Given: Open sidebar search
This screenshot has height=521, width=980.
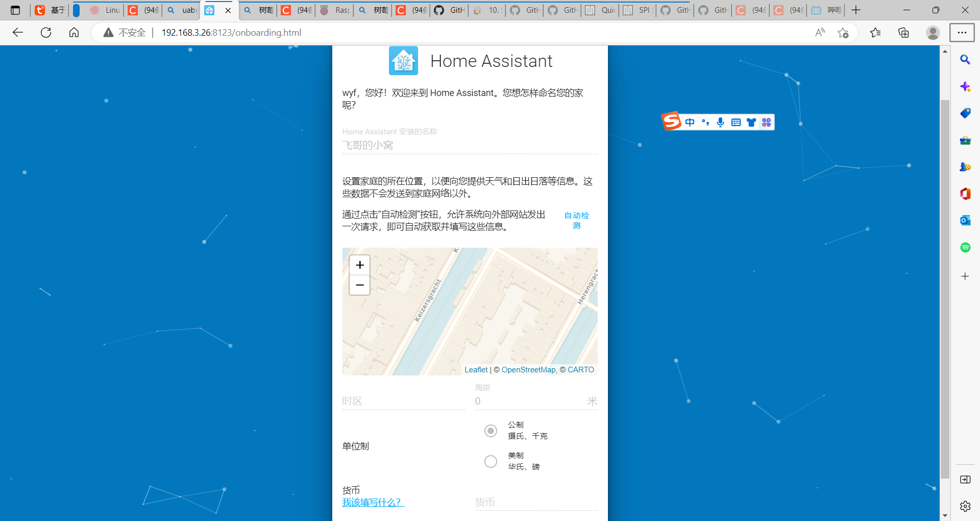Looking at the screenshot, I should point(965,60).
